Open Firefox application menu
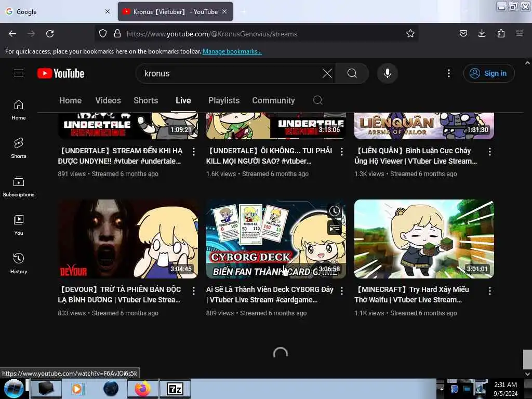532x399 pixels. point(520,33)
